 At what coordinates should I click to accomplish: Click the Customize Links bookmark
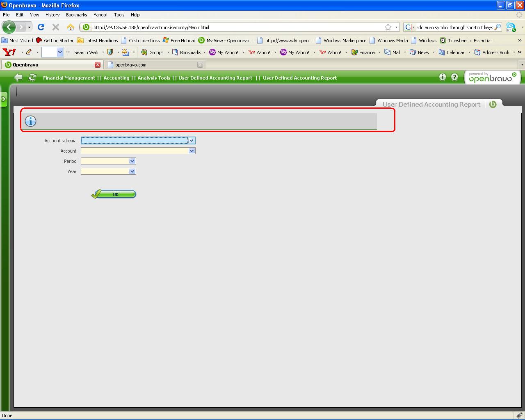pyautogui.click(x=140, y=40)
